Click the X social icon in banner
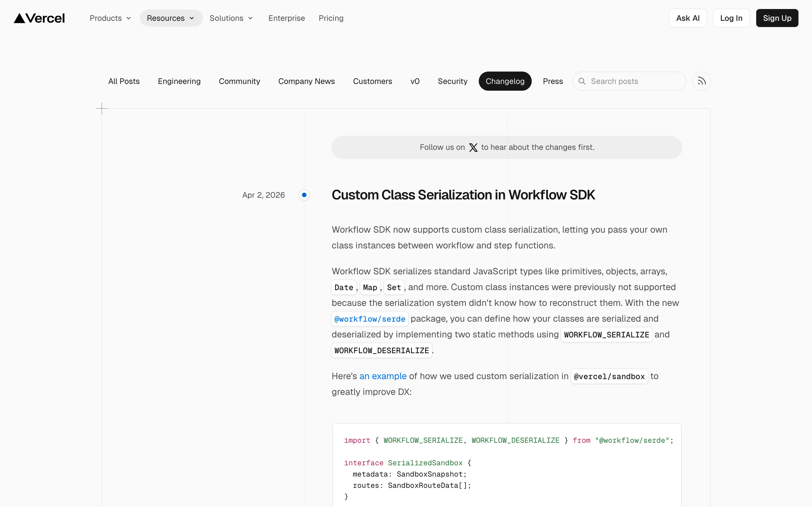Image resolution: width=812 pixels, height=507 pixels. point(473,148)
